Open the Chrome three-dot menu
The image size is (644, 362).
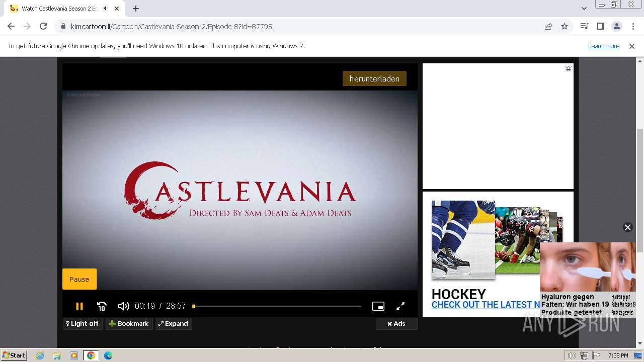[x=632, y=26]
